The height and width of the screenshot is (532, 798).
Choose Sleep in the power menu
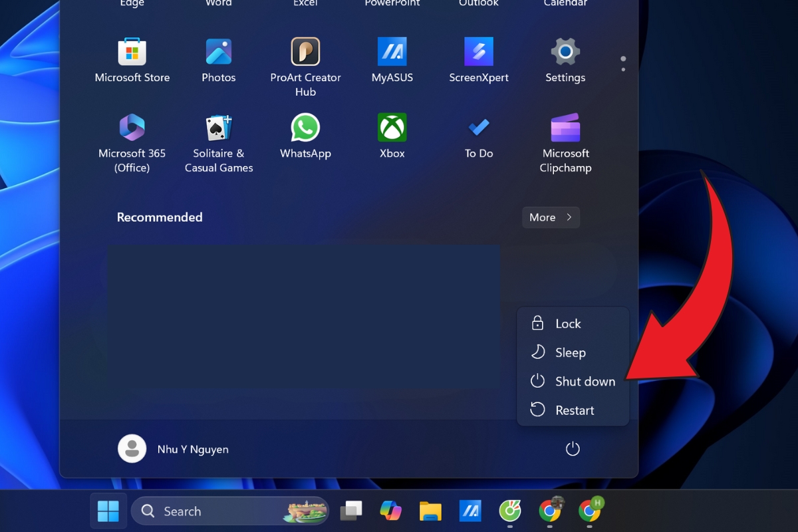pyautogui.click(x=573, y=352)
